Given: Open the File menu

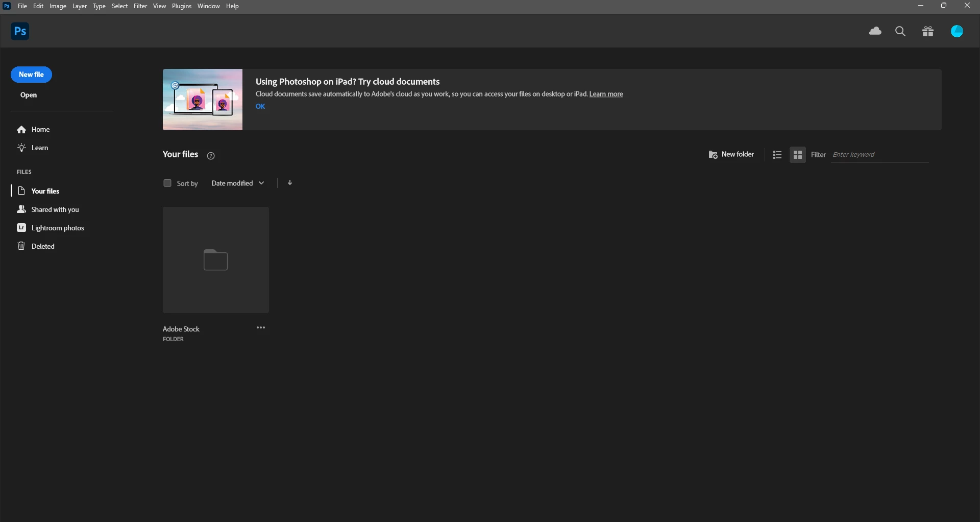Looking at the screenshot, I should (x=22, y=6).
